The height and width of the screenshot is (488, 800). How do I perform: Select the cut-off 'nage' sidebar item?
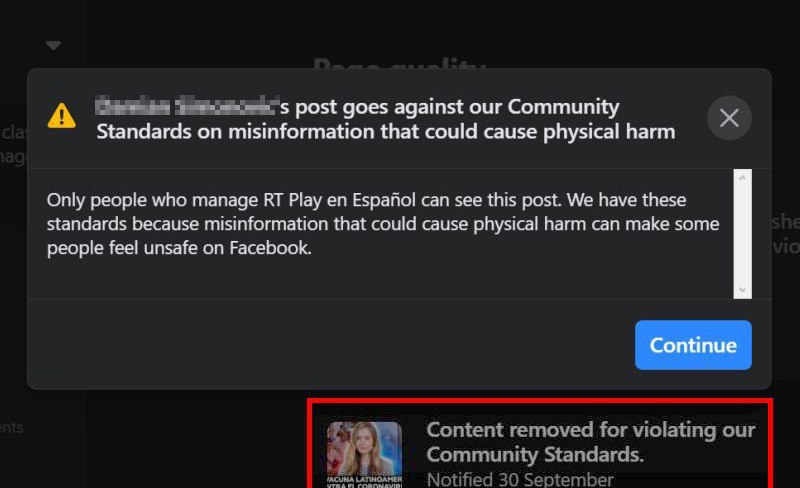[x=13, y=157]
